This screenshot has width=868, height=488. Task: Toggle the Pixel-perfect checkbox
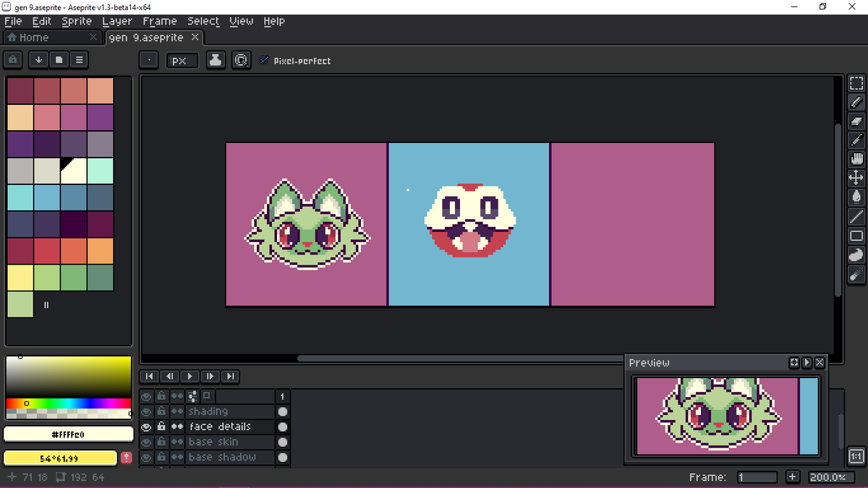click(264, 61)
